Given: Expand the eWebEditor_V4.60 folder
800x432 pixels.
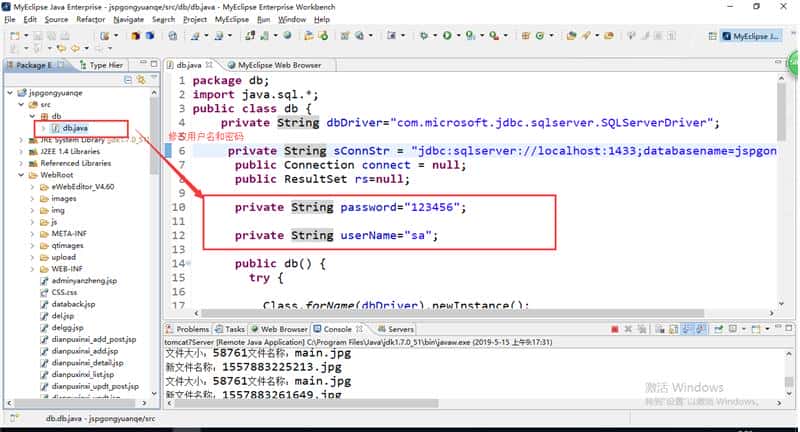Looking at the screenshot, I should point(32,187).
